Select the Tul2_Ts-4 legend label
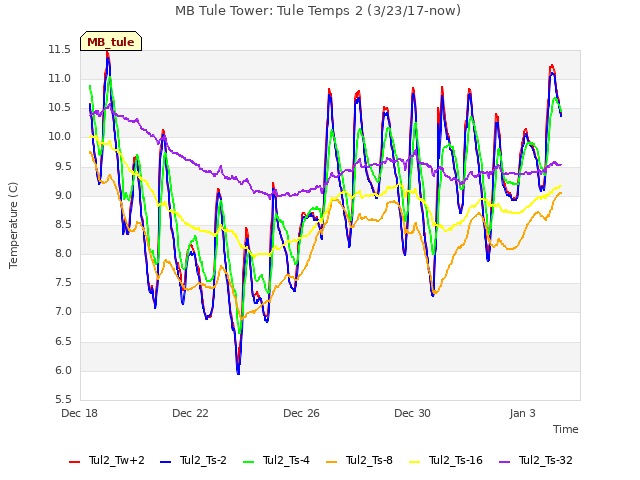The image size is (640, 480). (287, 460)
